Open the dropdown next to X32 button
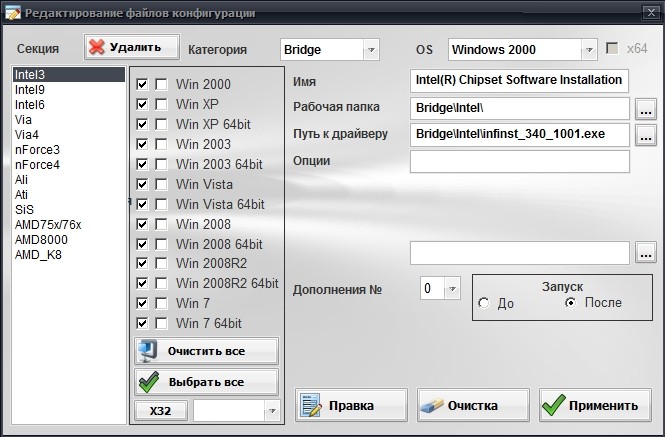 click(x=272, y=411)
